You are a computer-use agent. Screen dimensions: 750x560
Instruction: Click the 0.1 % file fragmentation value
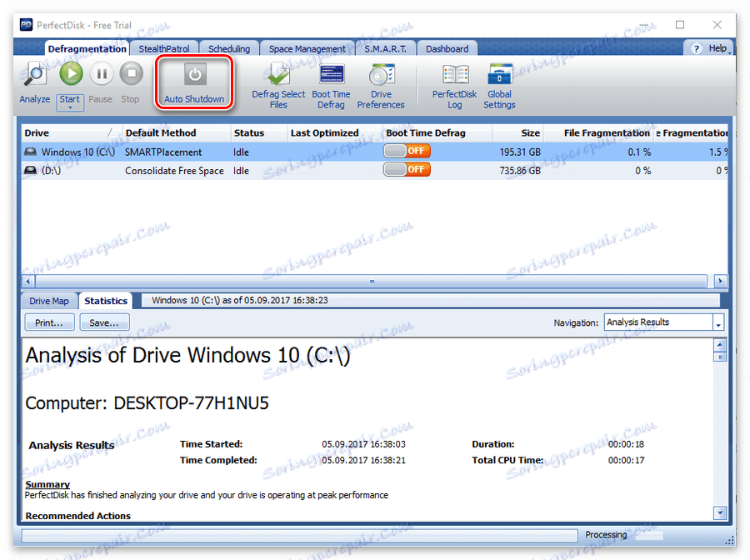coord(639,152)
